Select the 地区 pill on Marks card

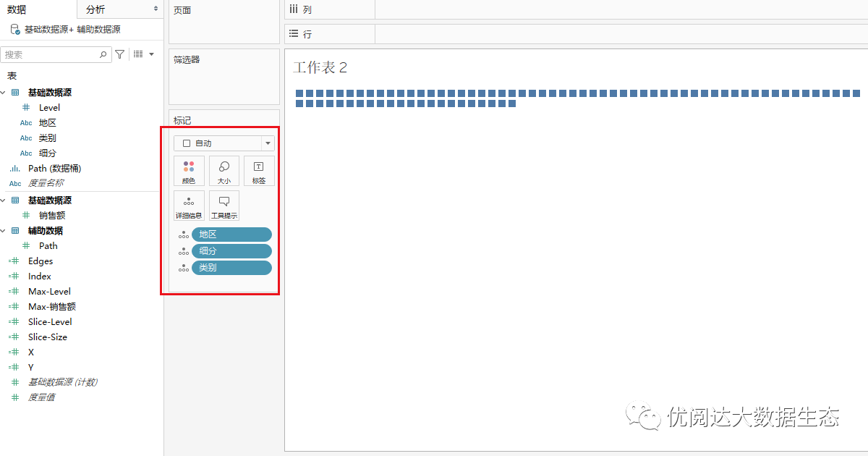point(231,235)
